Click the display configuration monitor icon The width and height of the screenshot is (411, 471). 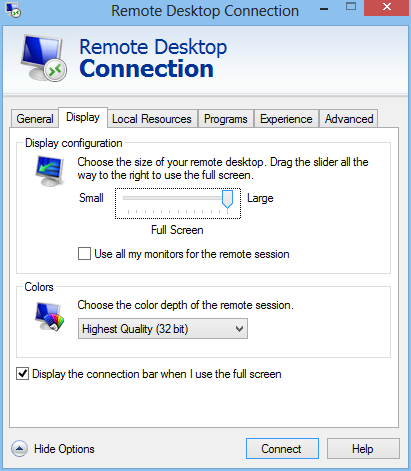point(50,171)
